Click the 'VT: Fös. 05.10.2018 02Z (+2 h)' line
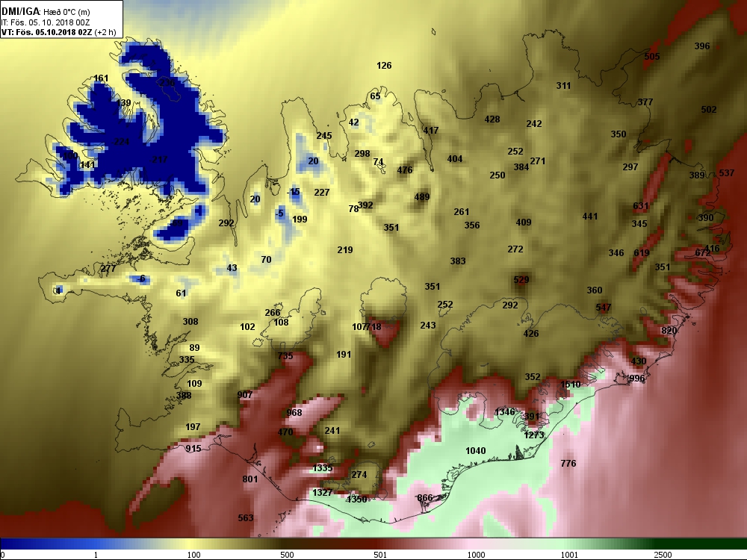Screen dimensions: 747x560 coord(58,32)
